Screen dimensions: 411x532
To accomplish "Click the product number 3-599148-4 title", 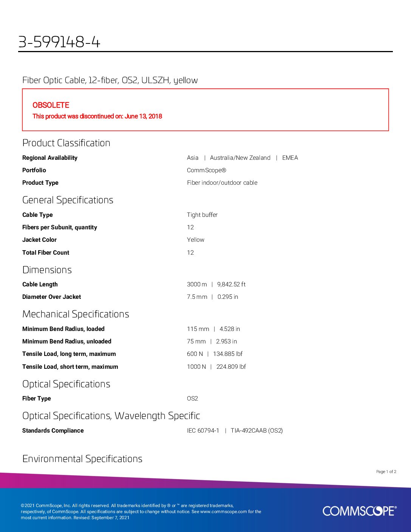I will [59, 42].
